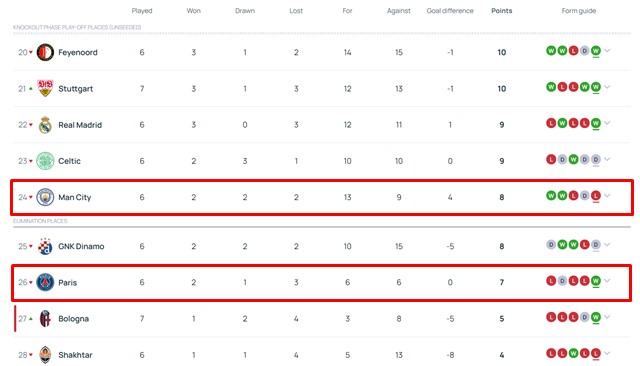Click the Stuttgart club crest
Image resolution: width=640 pixels, height=366 pixels.
click(x=45, y=88)
